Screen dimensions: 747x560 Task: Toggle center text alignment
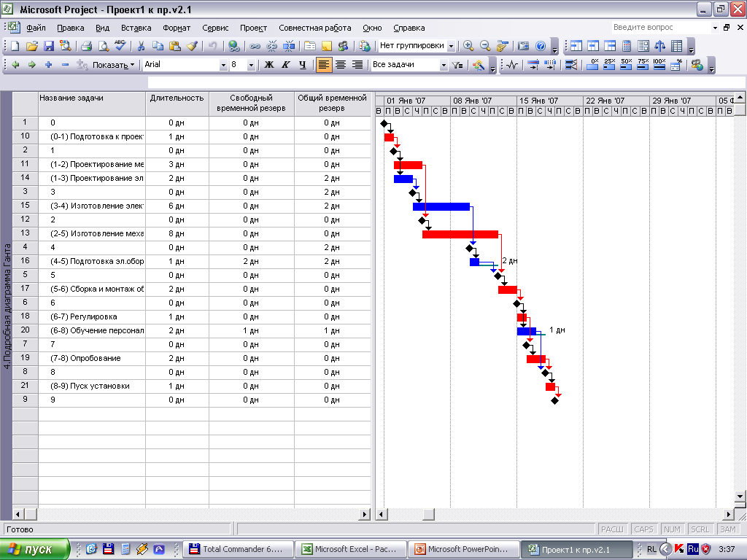(x=340, y=65)
